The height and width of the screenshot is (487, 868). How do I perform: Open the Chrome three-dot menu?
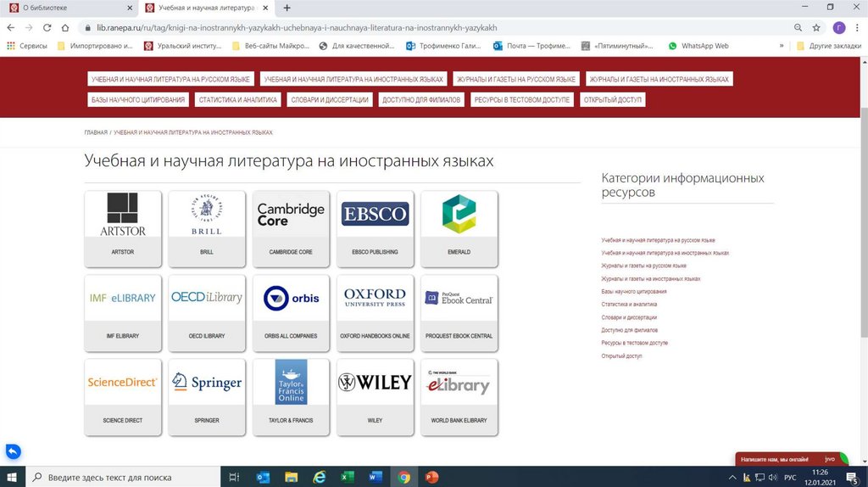click(858, 28)
